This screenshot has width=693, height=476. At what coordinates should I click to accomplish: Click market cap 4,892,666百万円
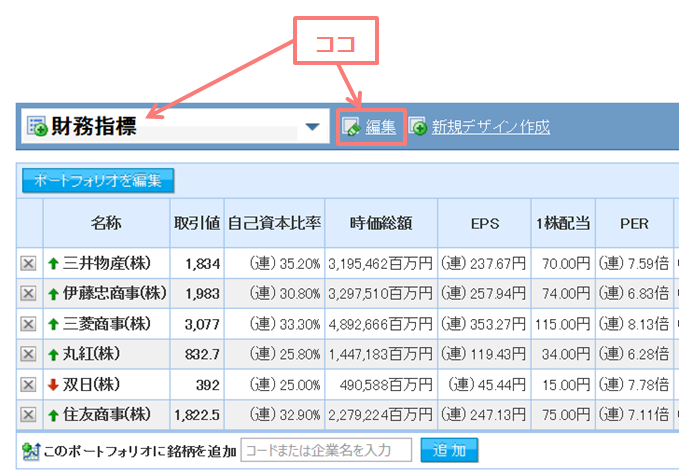coord(380,324)
